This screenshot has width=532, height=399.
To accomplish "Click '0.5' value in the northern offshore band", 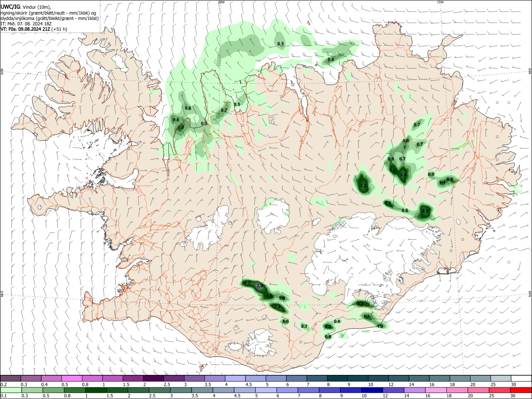I will [281, 44].
